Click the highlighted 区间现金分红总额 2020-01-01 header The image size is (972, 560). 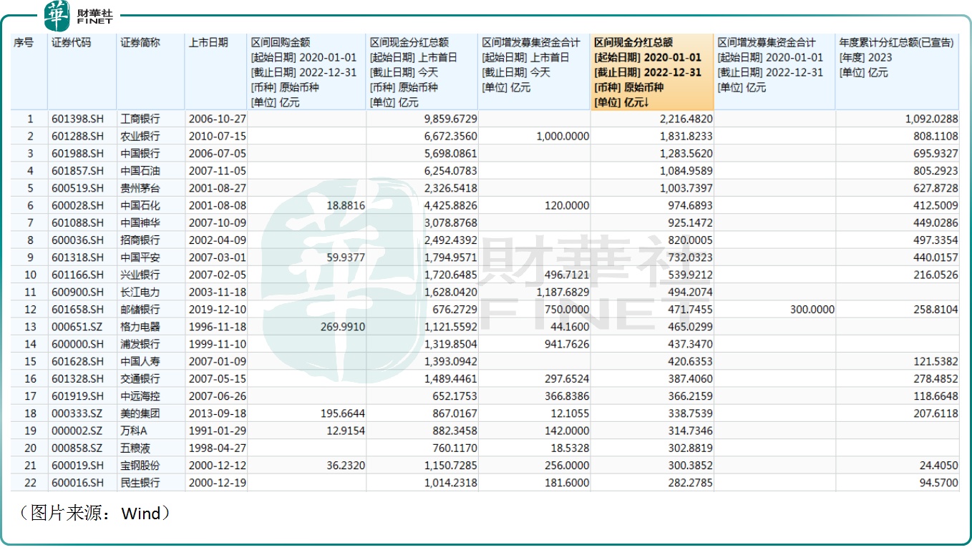651,72
